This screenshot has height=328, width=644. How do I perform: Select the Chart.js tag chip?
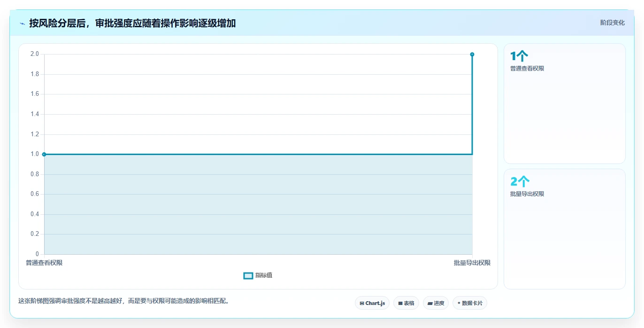(372, 303)
